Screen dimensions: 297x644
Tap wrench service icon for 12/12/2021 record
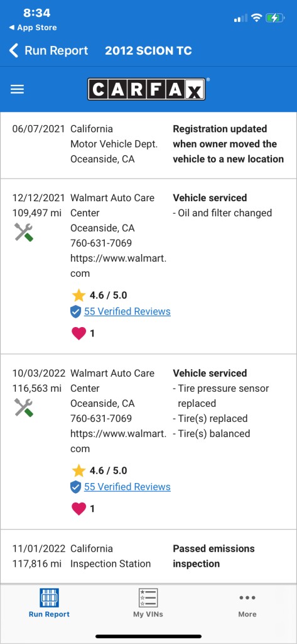point(24,231)
